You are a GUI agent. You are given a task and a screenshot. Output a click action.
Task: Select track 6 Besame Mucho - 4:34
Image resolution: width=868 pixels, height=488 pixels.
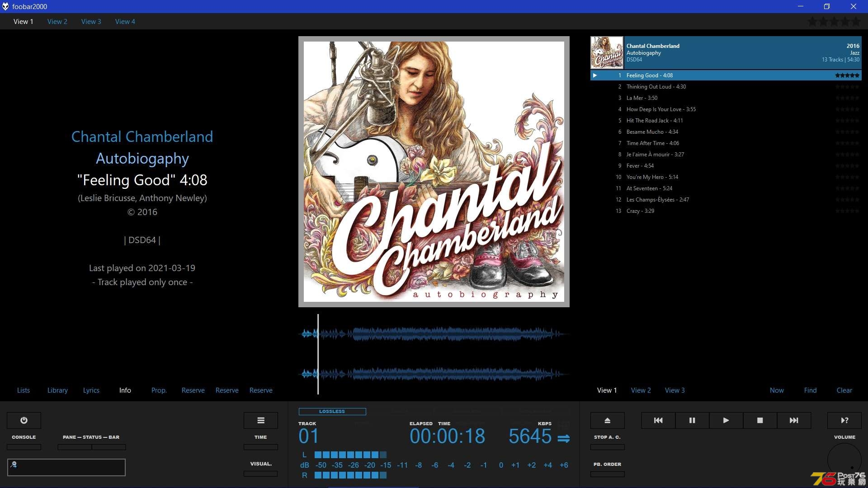(726, 132)
